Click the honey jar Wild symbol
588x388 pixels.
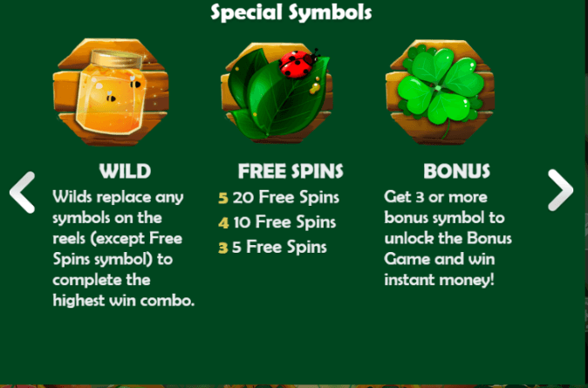point(111,92)
